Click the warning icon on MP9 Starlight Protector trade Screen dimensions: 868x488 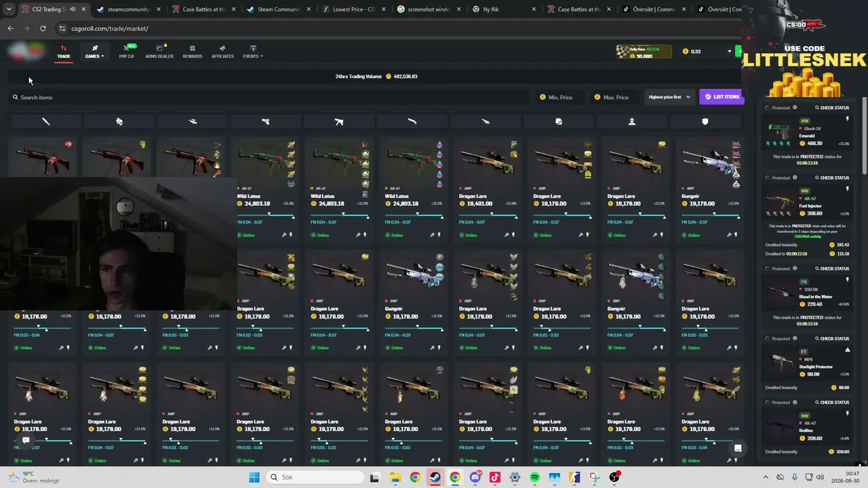[847, 350]
